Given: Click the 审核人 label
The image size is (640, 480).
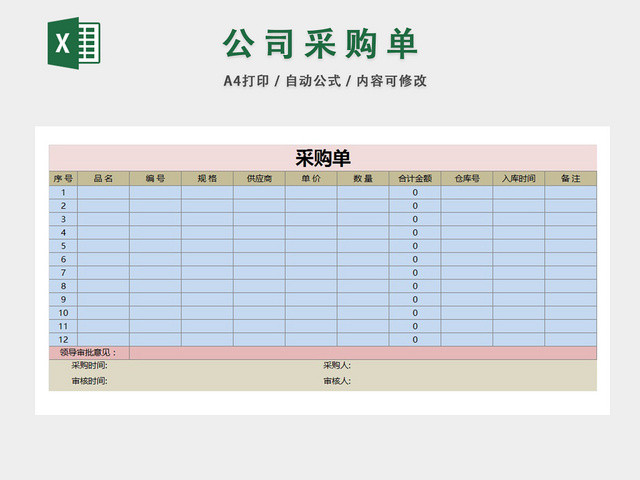Looking at the screenshot, I should (337, 381).
